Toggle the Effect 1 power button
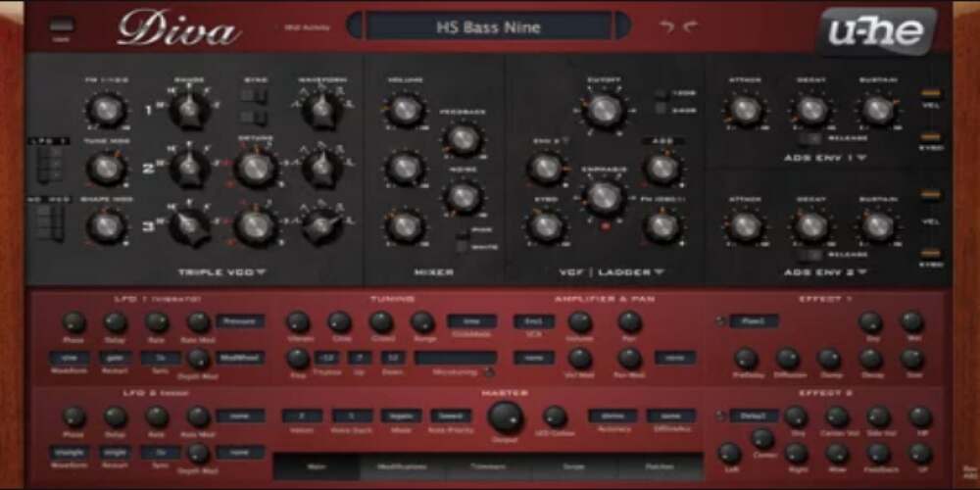The width and height of the screenshot is (980, 490). (720, 320)
